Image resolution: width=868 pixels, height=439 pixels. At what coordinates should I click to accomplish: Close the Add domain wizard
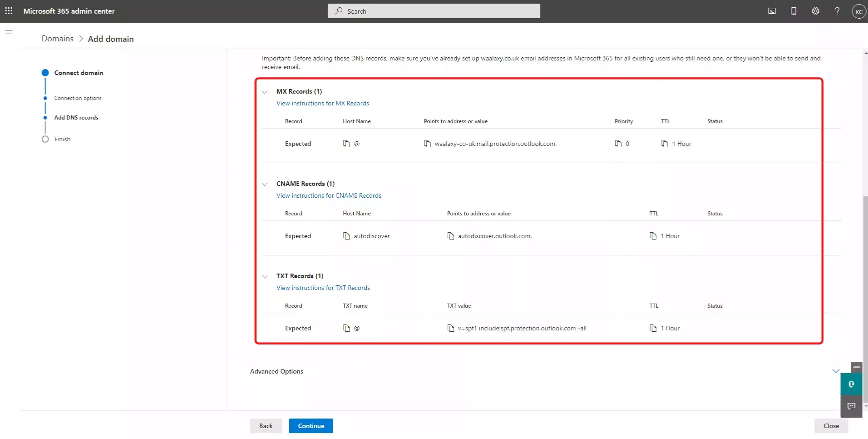(x=831, y=426)
